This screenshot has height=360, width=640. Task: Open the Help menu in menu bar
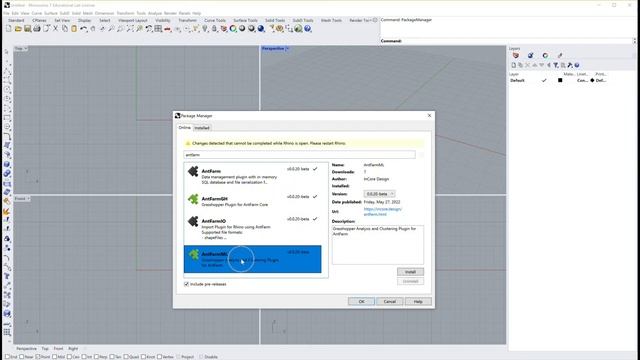pos(197,13)
